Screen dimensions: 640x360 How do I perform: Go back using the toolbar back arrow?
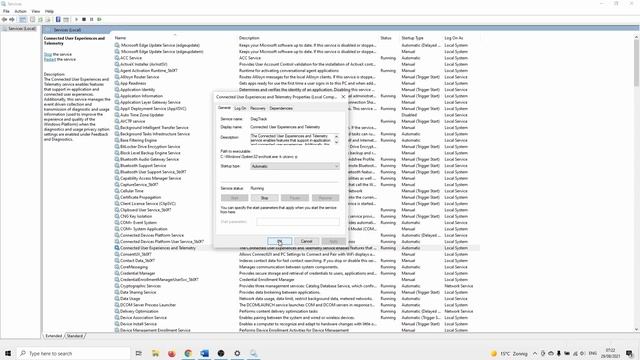click(4, 20)
